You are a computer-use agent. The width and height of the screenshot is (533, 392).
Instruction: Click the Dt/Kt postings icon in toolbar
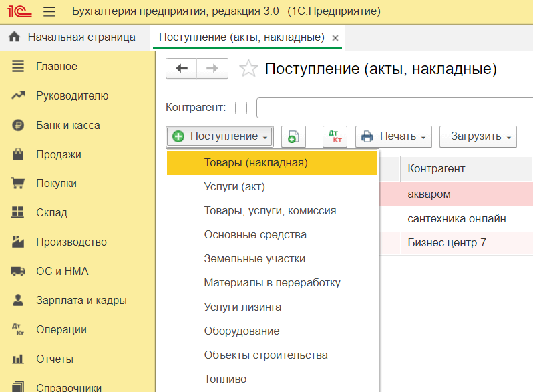(335, 136)
